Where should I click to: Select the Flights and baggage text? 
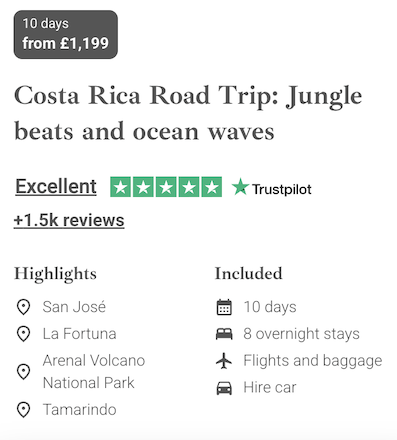point(313,361)
